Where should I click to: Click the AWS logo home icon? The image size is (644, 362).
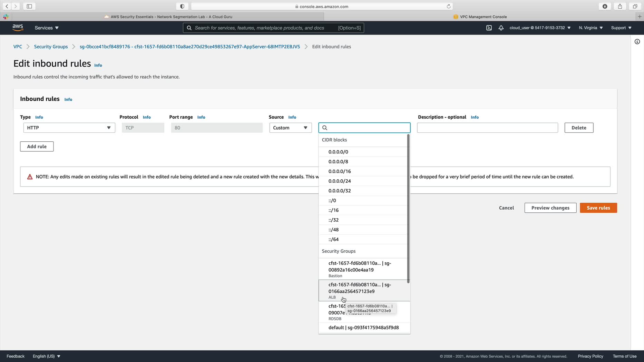point(18,28)
